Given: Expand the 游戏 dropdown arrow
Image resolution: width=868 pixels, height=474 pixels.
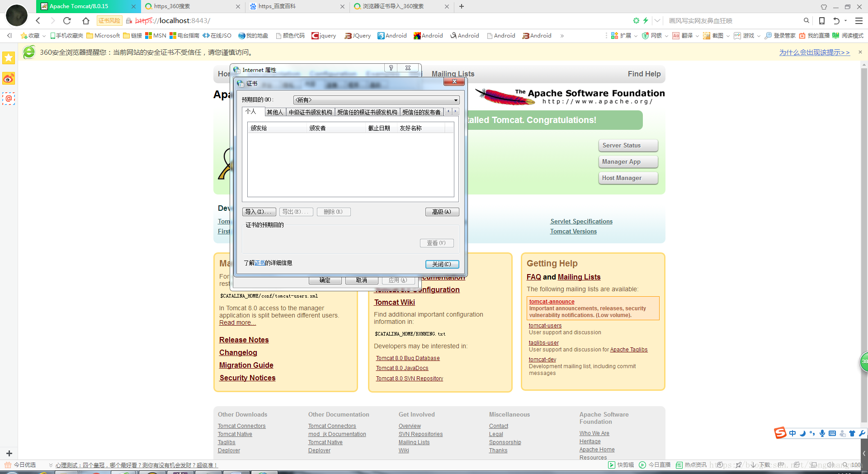Looking at the screenshot, I should [x=759, y=36].
